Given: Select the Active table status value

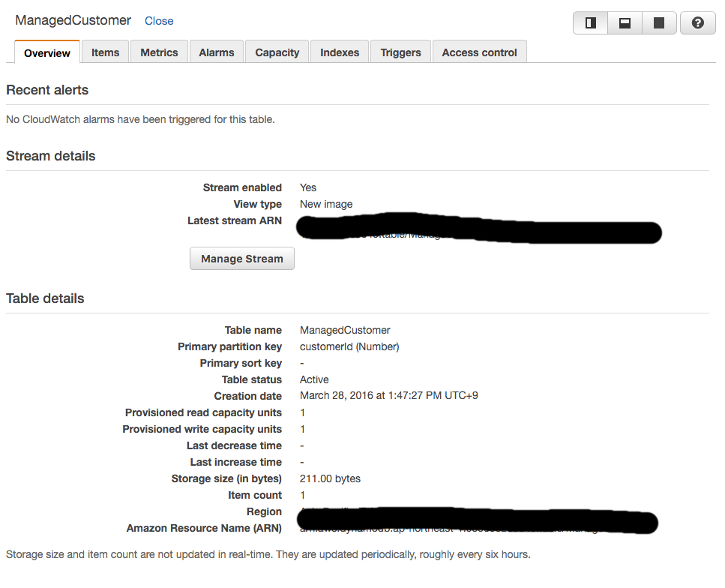Looking at the screenshot, I should tap(314, 379).
